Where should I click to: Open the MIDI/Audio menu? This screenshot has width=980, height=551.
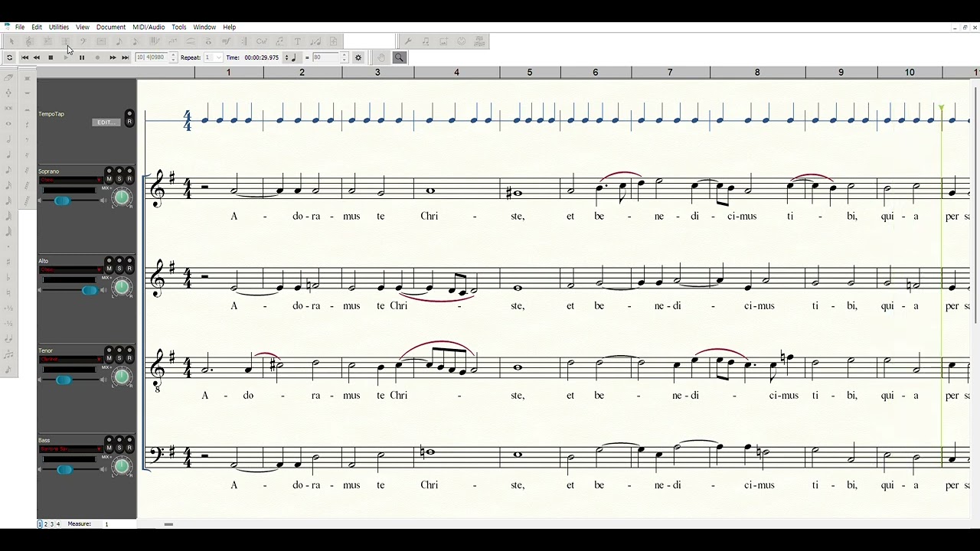pos(149,27)
